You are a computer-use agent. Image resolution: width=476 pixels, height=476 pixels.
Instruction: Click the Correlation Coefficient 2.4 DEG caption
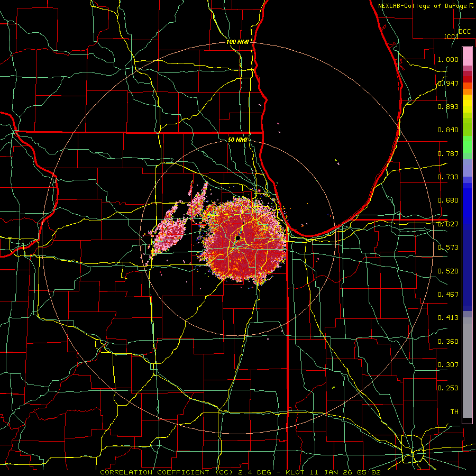tap(240, 472)
